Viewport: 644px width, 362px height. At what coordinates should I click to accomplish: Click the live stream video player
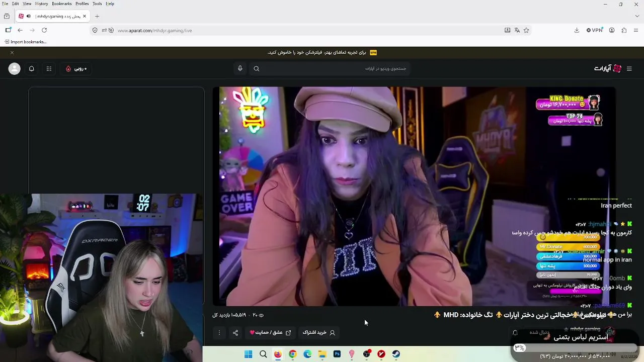click(414, 196)
